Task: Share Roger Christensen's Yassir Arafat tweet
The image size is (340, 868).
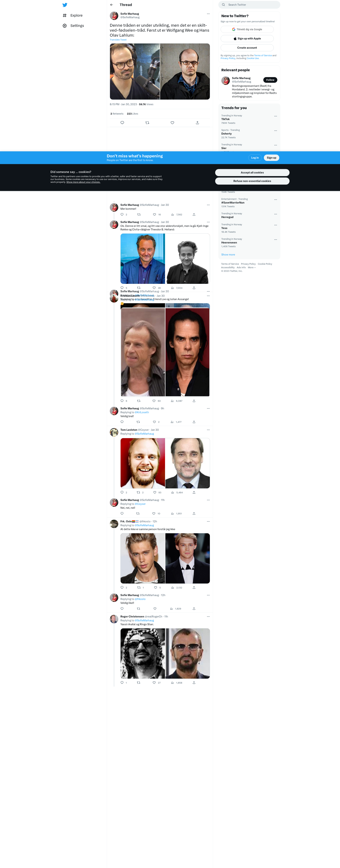Action: pos(194,683)
